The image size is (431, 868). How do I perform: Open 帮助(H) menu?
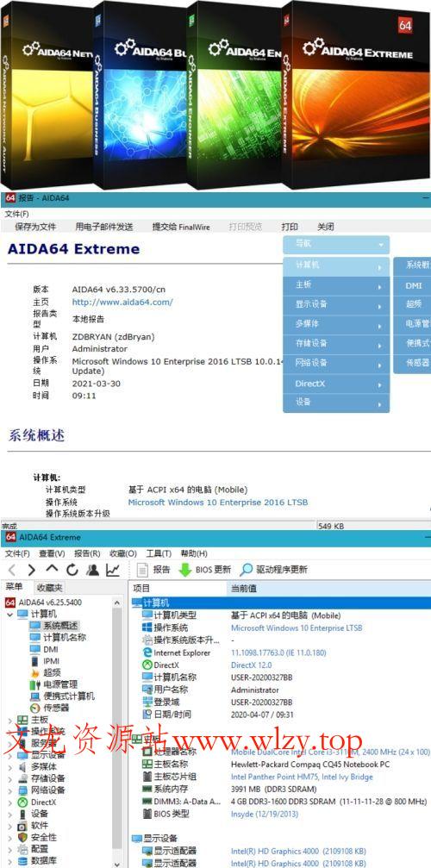194,553
